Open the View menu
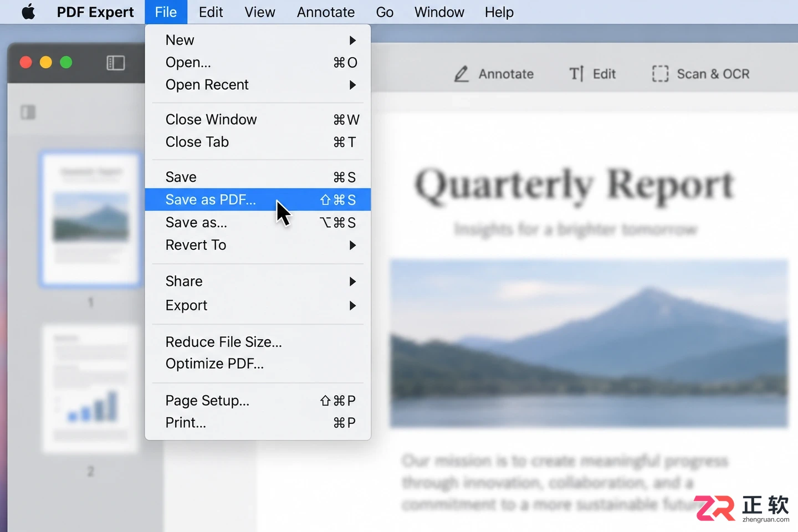Image resolution: width=798 pixels, height=532 pixels. coord(260,12)
